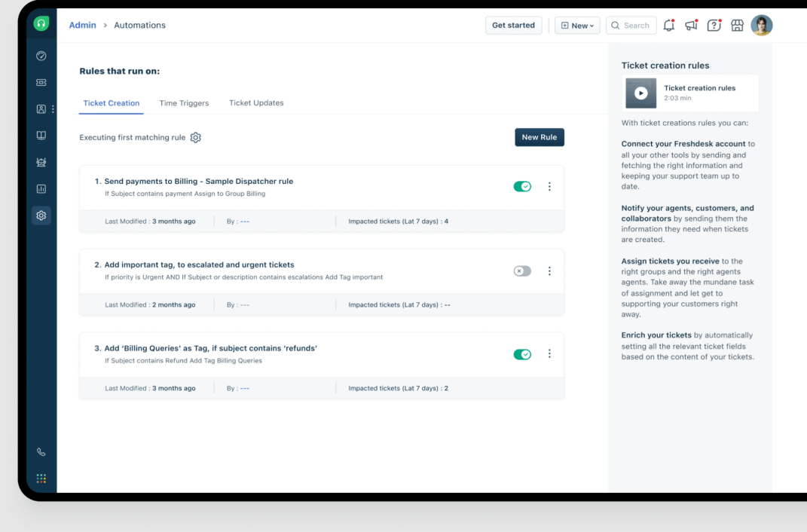Viewport: 807px width, 532px height.
Task: Open the notifications bell icon
Action: point(668,25)
